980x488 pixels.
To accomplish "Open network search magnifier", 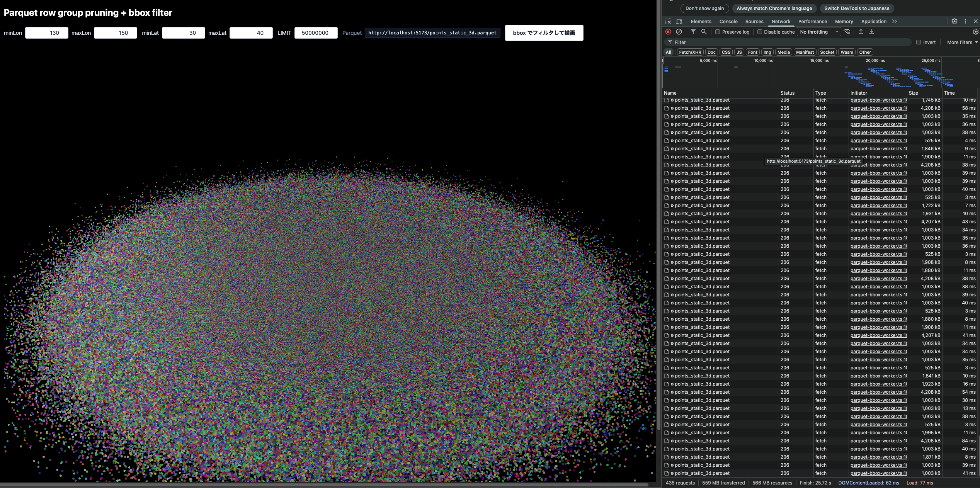I will pos(704,32).
